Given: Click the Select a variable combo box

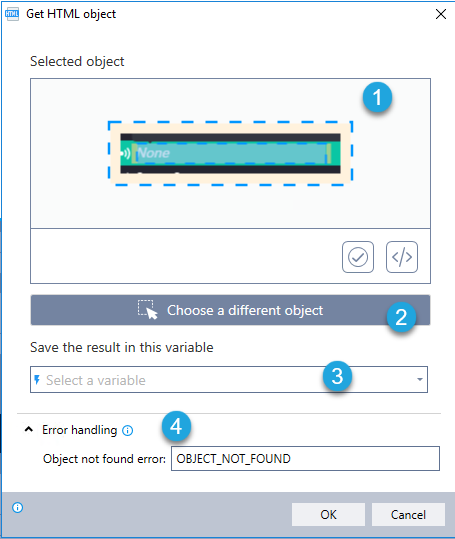Looking at the screenshot, I should pyautogui.click(x=229, y=380).
